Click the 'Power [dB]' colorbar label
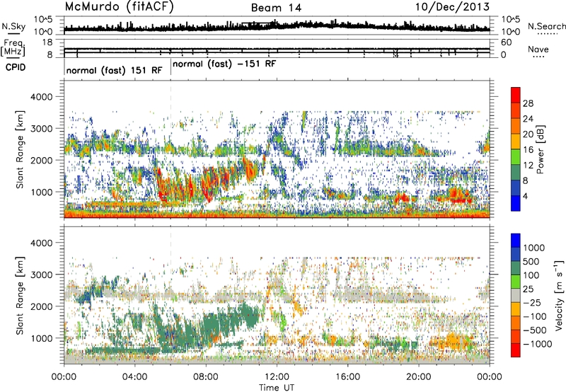 tap(540, 149)
